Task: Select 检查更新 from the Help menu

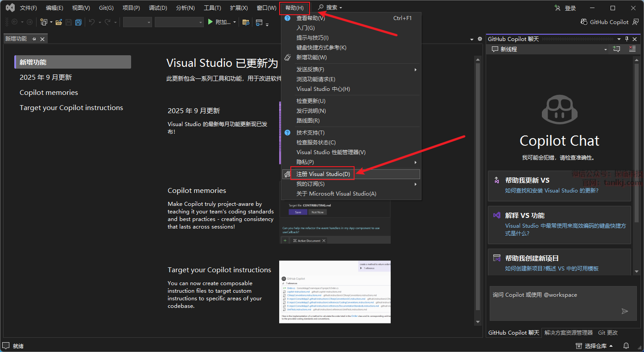Action: (x=311, y=101)
